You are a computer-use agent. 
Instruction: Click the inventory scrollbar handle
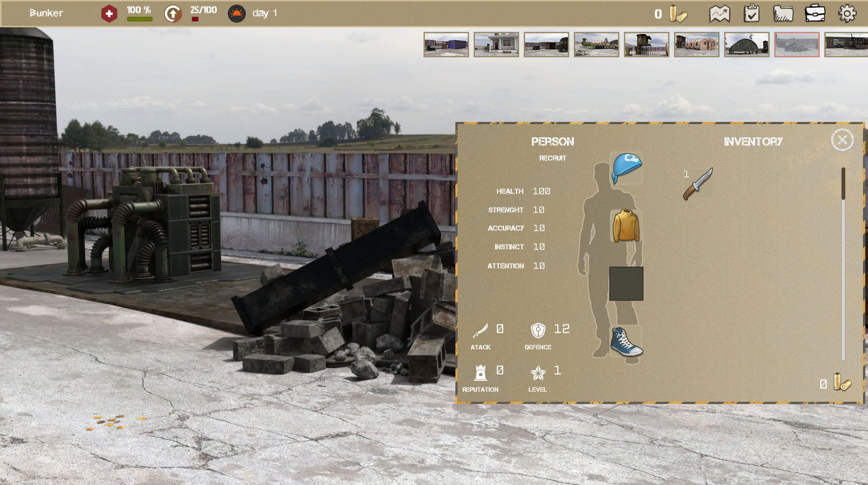tap(843, 183)
